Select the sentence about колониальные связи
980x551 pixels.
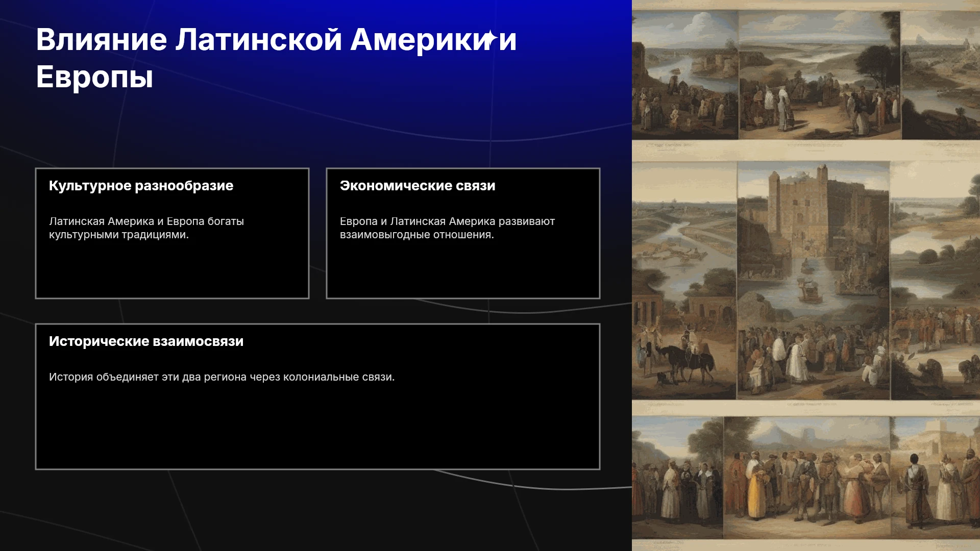(222, 377)
